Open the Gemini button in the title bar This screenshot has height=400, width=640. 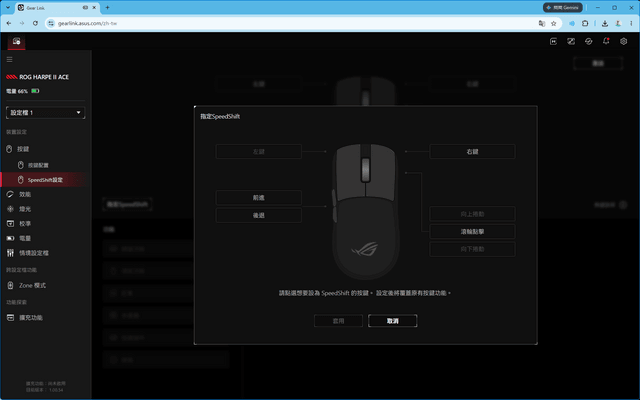point(562,7)
